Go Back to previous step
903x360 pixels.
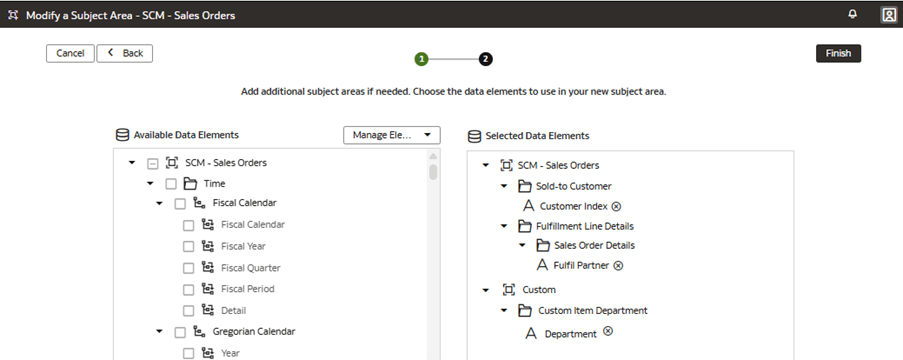[124, 53]
